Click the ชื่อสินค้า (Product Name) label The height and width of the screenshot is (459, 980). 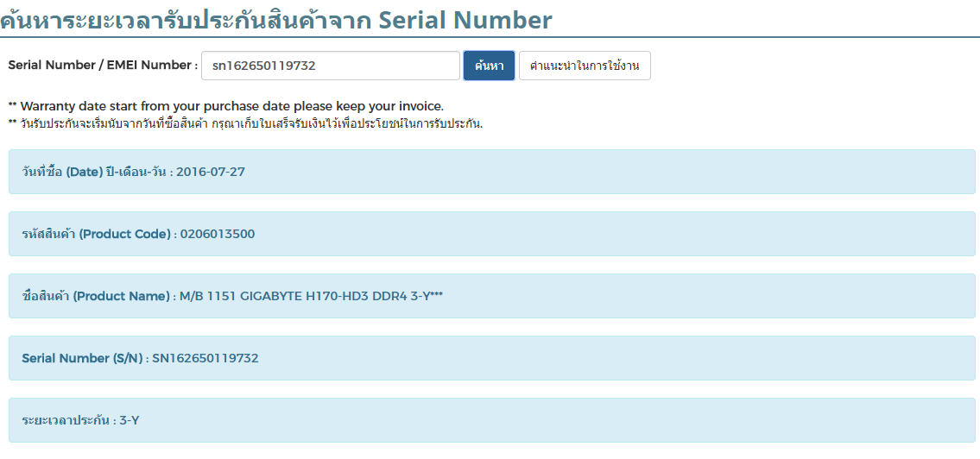[96, 296]
